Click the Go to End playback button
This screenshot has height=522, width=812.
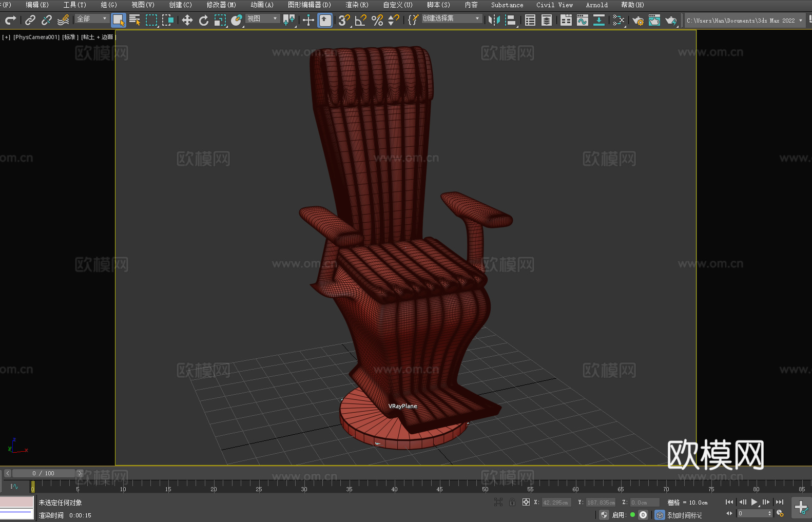[x=780, y=502]
